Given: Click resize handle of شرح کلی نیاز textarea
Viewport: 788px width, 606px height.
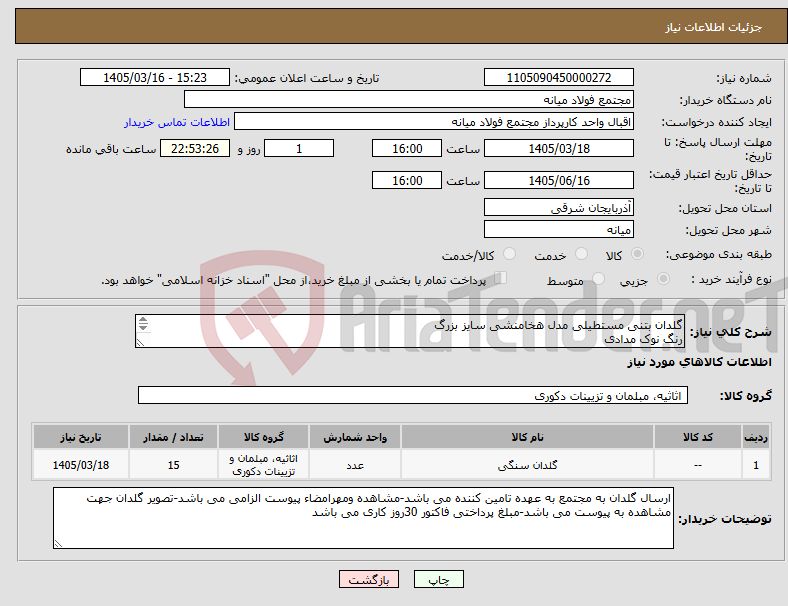Looking at the screenshot, I should tap(140, 343).
